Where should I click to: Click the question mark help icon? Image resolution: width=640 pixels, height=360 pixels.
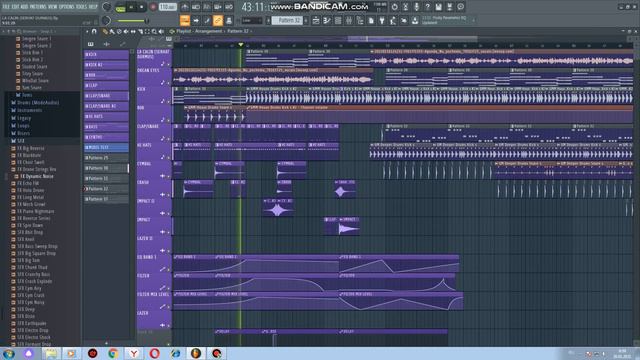click(427, 7)
